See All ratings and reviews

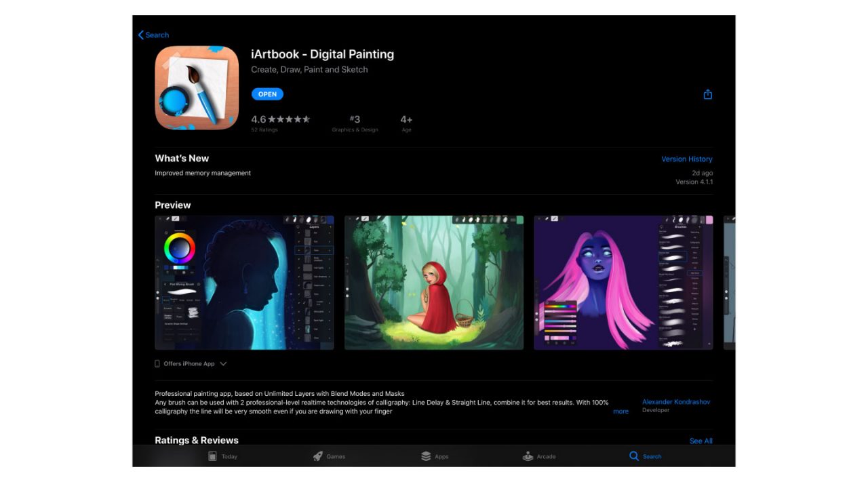(x=701, y=441)
